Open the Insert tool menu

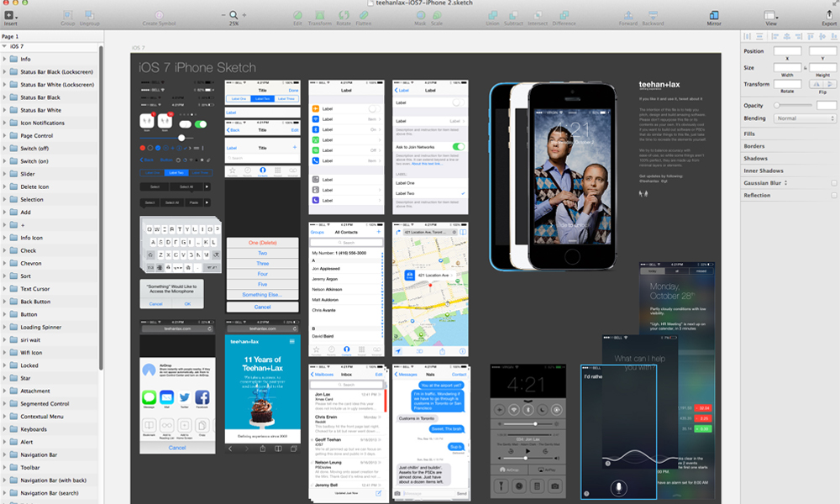coord(10,15)
